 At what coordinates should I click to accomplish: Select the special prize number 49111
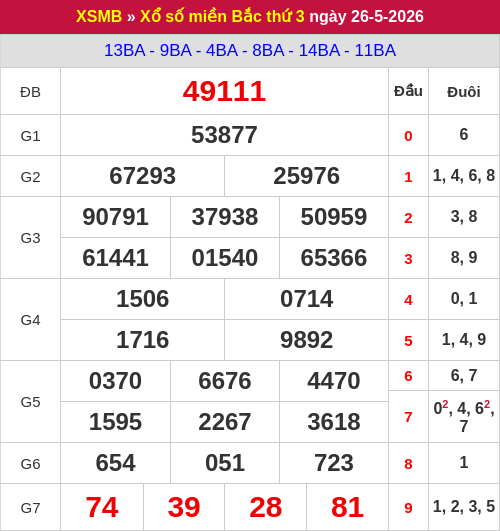(224, 91)
